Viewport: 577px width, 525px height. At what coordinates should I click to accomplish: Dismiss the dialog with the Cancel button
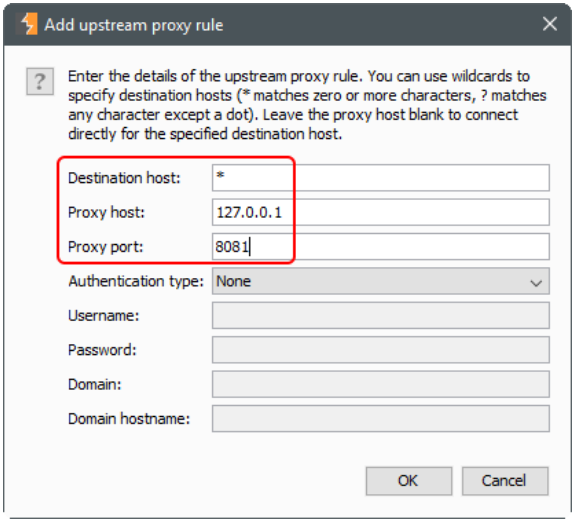[x=505, y=481]
